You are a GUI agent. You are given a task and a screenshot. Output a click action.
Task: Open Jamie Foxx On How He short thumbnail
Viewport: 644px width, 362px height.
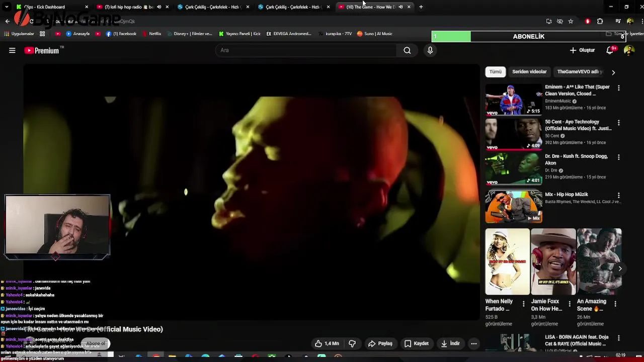coord(553,261)
